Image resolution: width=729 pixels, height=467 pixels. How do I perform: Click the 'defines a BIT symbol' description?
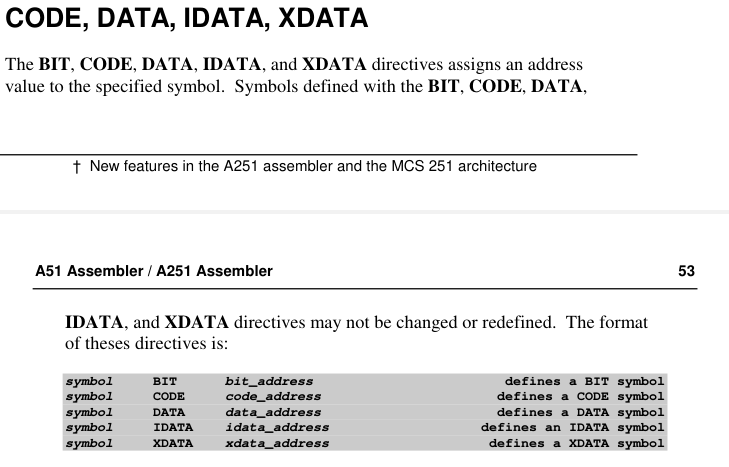pyautogui.click(x=584, y=381)
